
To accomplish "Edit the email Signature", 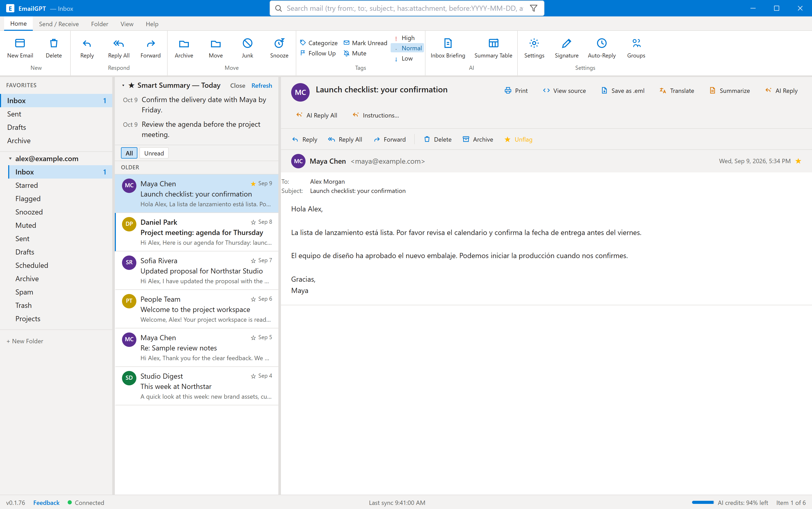I will click(x=566, y=48).
